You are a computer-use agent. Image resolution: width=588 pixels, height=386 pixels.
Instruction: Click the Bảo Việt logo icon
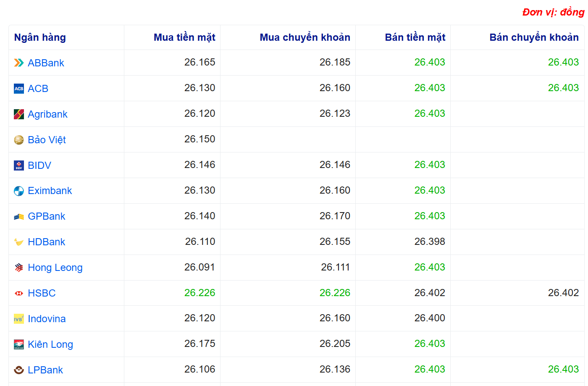19,140
